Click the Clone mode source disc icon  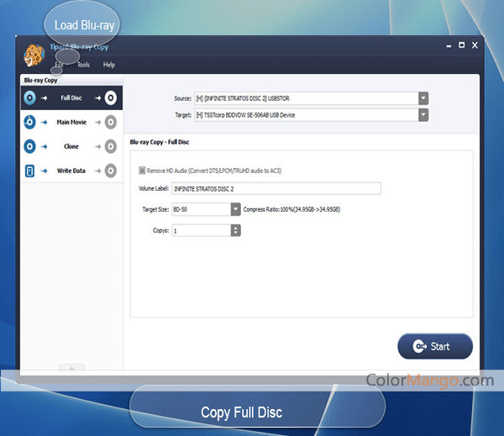(30, 146)
